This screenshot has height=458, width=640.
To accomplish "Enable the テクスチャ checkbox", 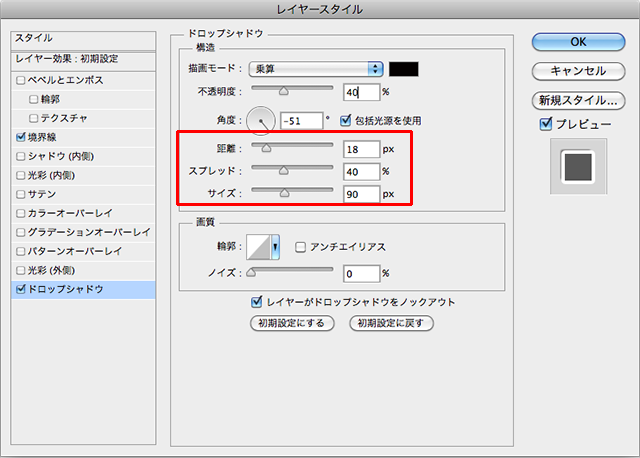I will click(x=33, y=118).
